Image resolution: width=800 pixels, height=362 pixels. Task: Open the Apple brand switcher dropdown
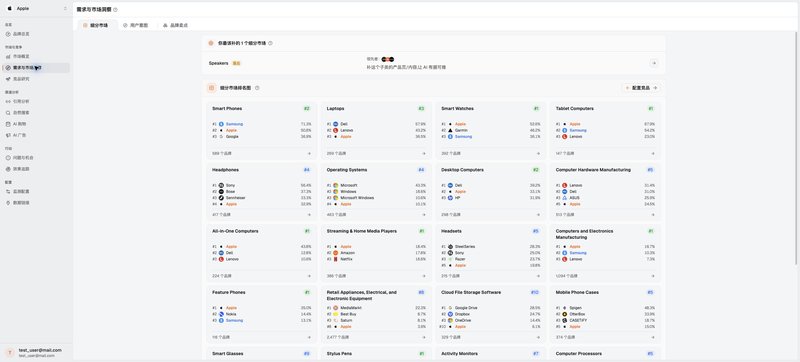pyautogui.click(x=36, y=9)
